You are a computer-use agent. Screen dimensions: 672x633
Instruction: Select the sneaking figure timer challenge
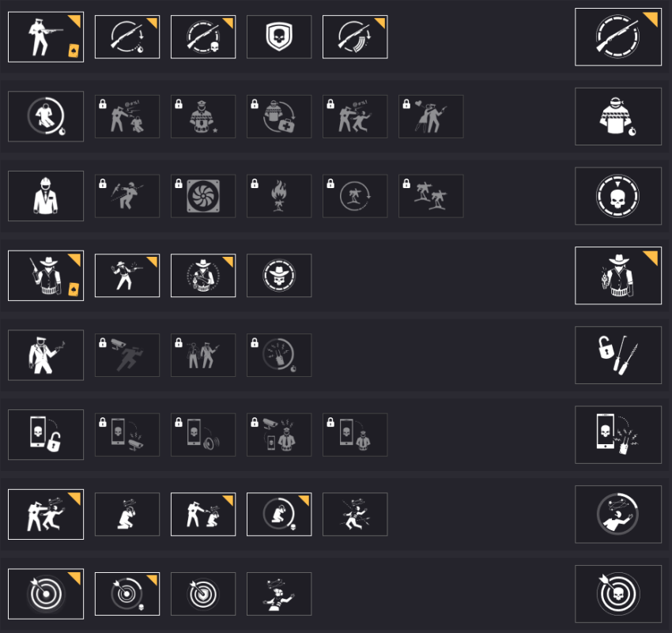45,116
